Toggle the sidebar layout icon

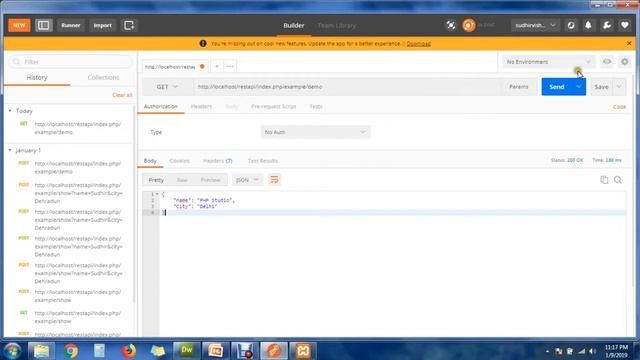[x=44, y=25]
